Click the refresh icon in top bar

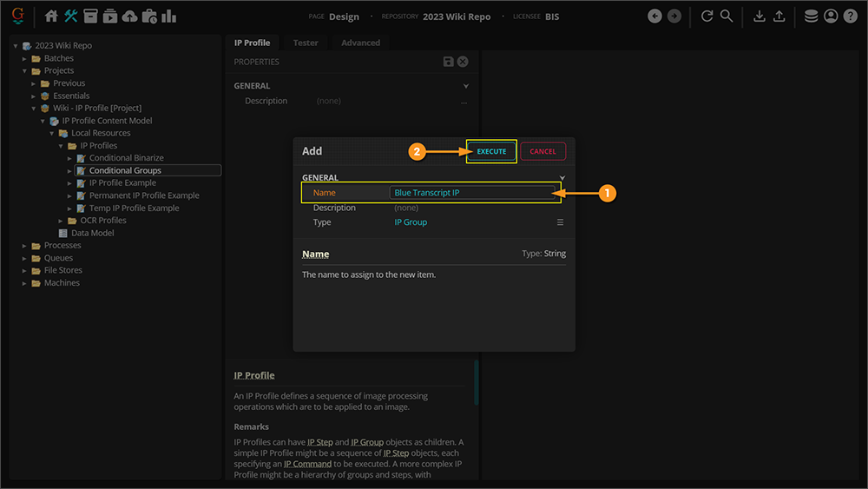pos(707,16)
